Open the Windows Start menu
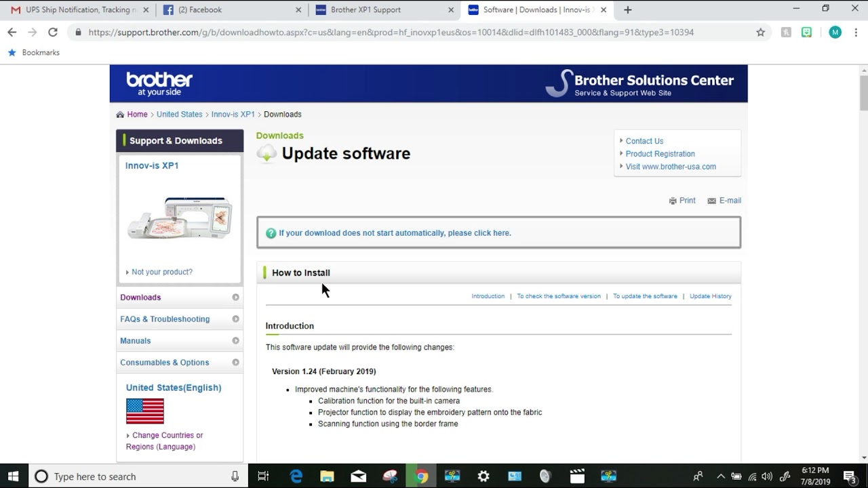868x488 pixels. (14, 476)
